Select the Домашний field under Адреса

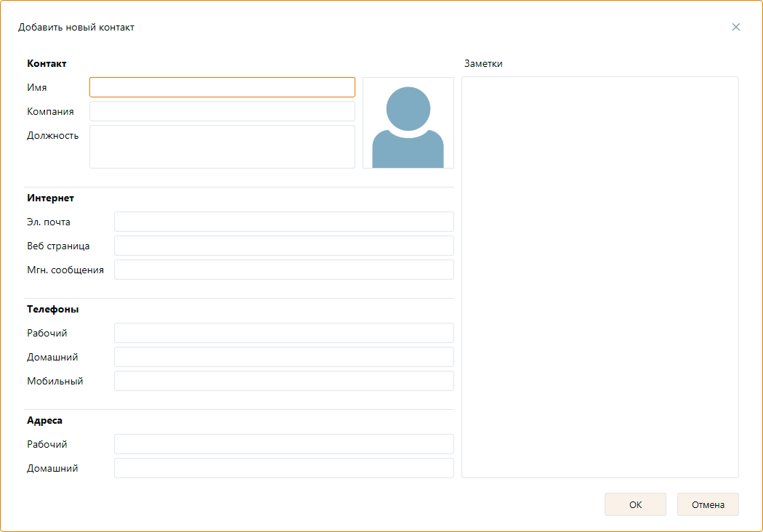(x=283, y=468)
